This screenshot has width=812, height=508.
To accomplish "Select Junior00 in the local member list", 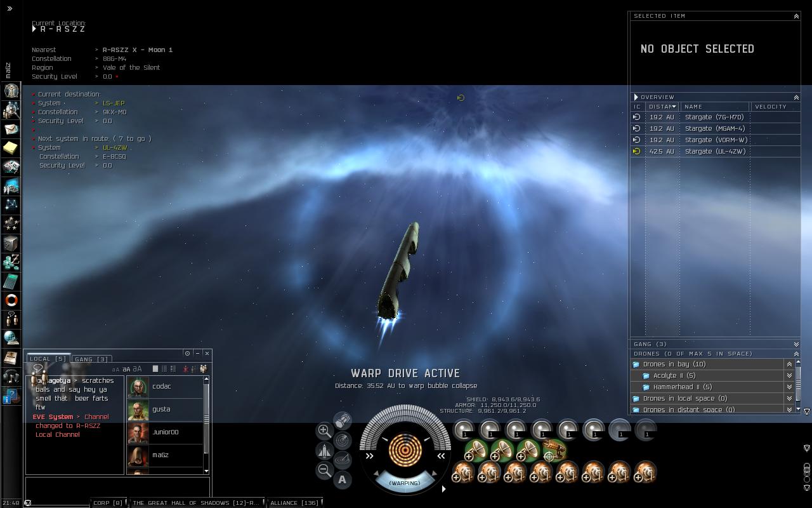I will pos(165,432).
